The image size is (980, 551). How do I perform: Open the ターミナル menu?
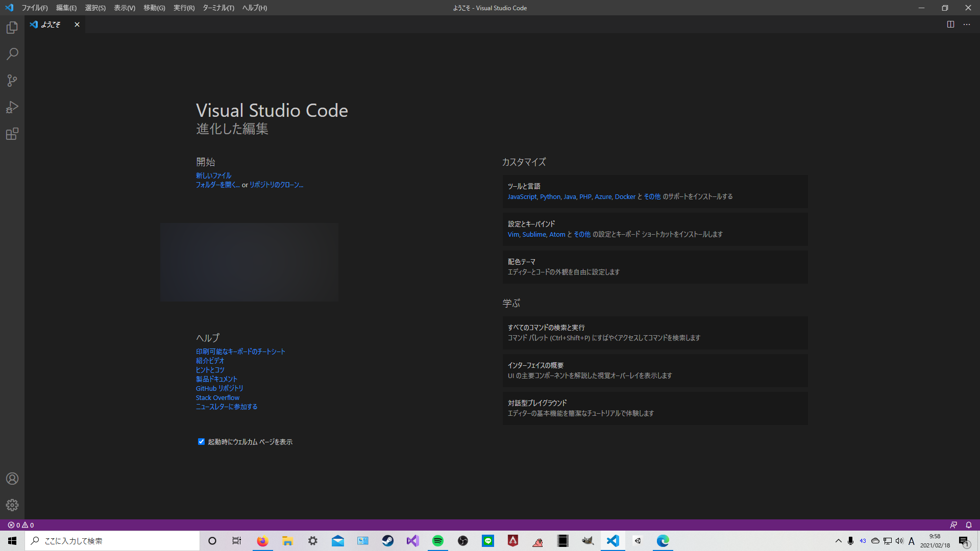pos(218,8)
